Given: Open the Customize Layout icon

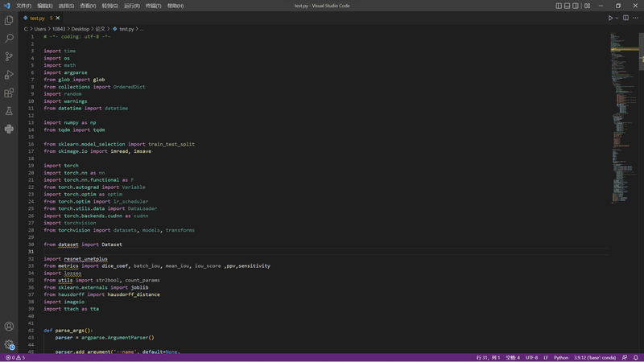Looking at the screenshot, I should [588, 6].
